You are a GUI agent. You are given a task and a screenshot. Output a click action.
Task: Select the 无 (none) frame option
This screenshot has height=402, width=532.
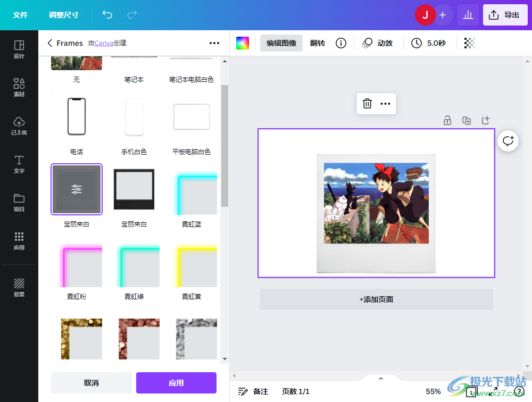pos(77,63)
